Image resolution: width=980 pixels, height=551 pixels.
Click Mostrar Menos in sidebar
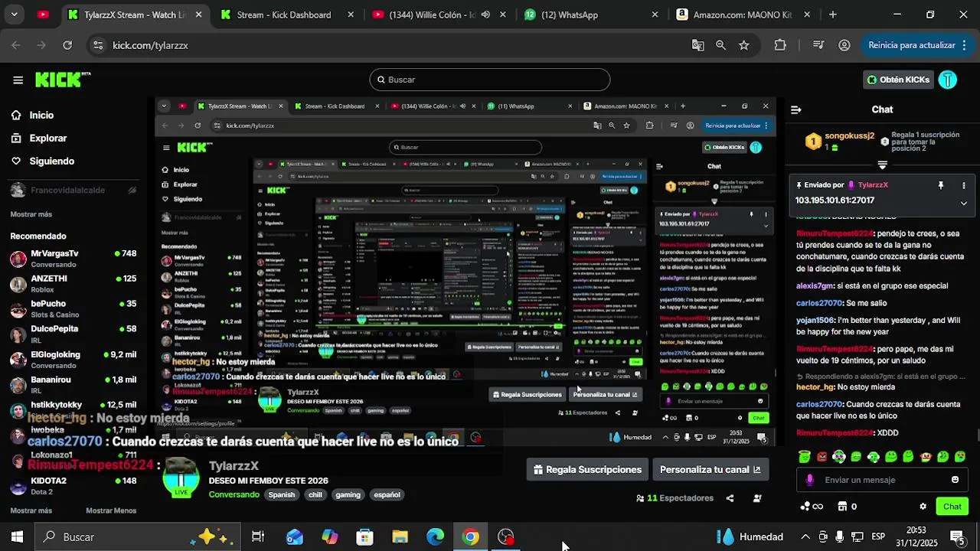pos(111,510)
